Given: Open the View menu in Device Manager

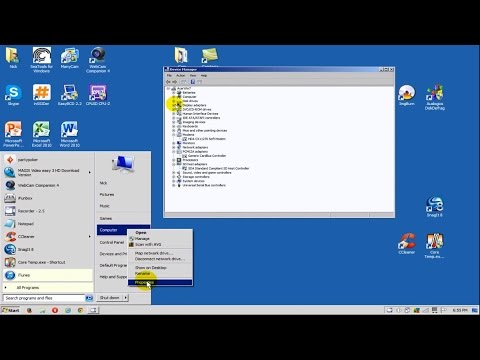Looking at the screenshot, I should (193, 76).
